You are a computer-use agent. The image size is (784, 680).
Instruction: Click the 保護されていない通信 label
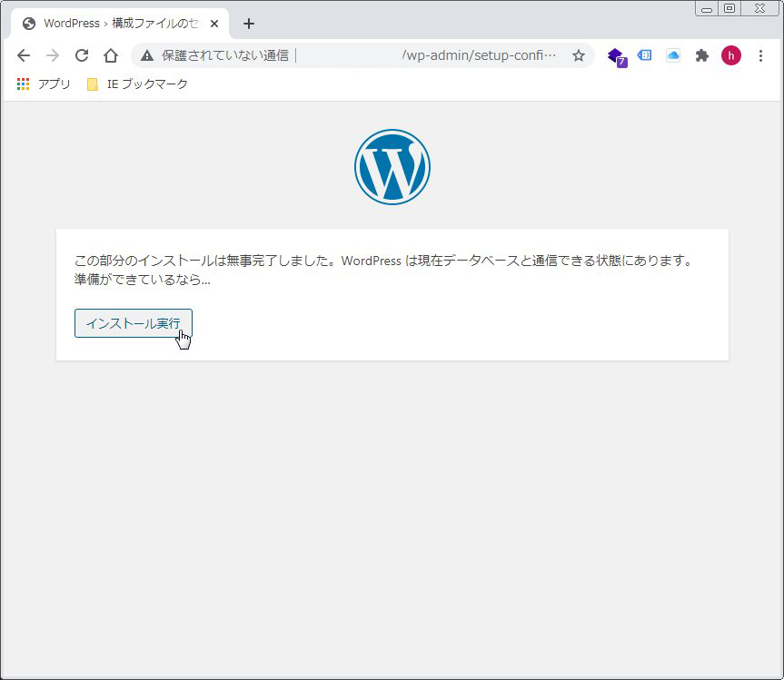click(225, 55)
